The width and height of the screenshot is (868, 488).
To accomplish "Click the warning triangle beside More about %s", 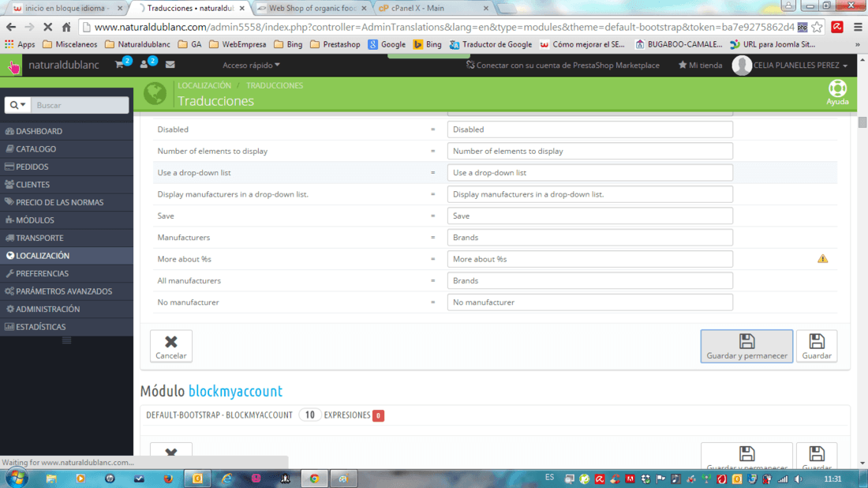I will pos(822,259).
